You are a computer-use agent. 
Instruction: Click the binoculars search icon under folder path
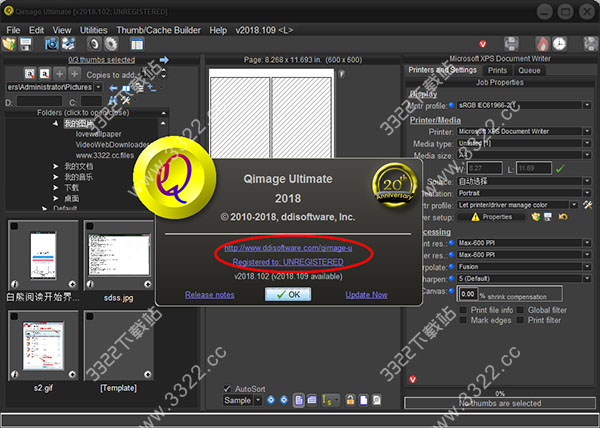[113, 101]
